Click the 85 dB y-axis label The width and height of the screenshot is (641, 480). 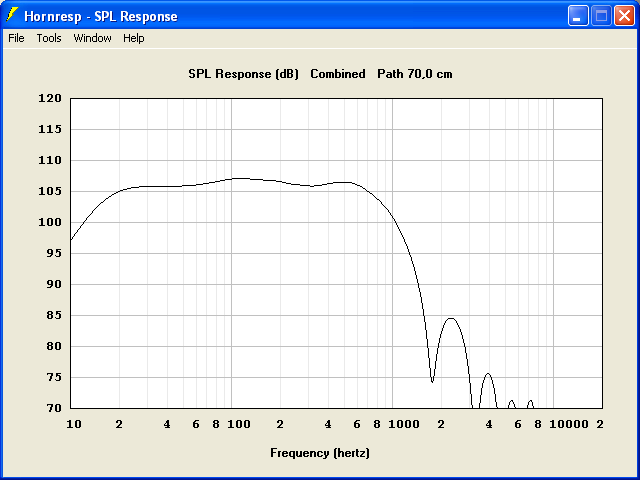(54, 315)
